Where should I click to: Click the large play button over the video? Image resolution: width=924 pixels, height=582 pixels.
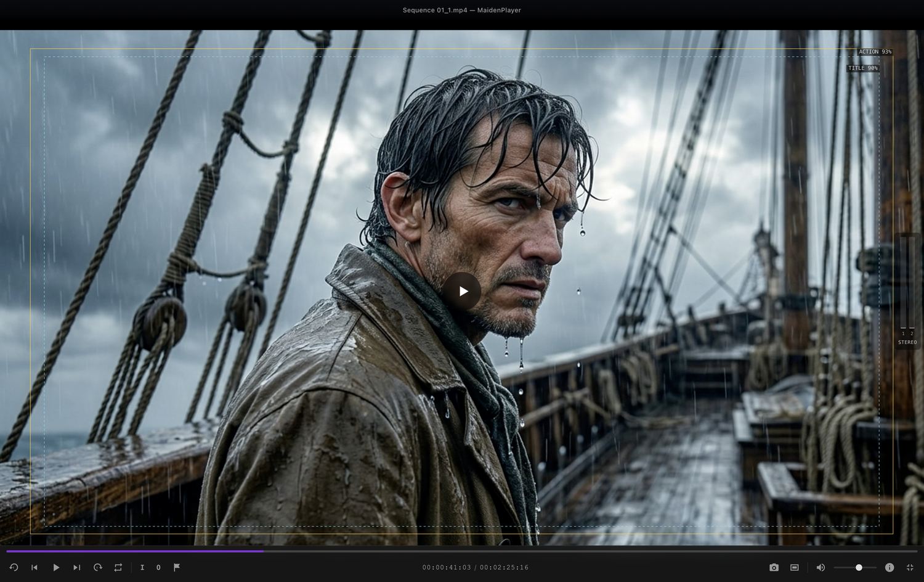coord(462,291)
